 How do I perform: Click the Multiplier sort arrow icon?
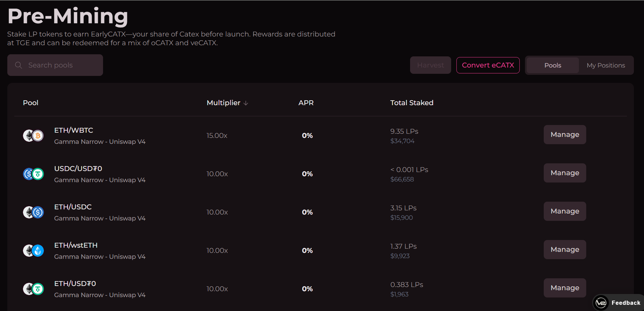246,103
